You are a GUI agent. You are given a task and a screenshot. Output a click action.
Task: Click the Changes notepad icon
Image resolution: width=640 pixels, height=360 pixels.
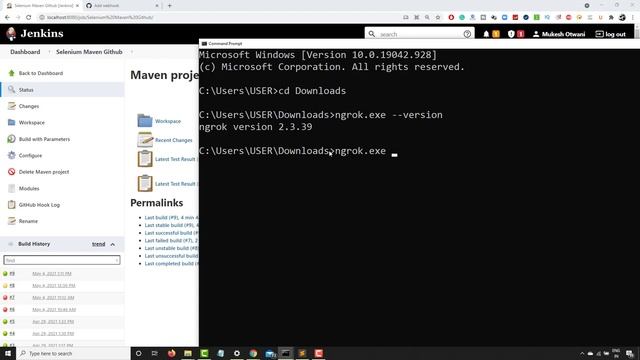(11, 106)
